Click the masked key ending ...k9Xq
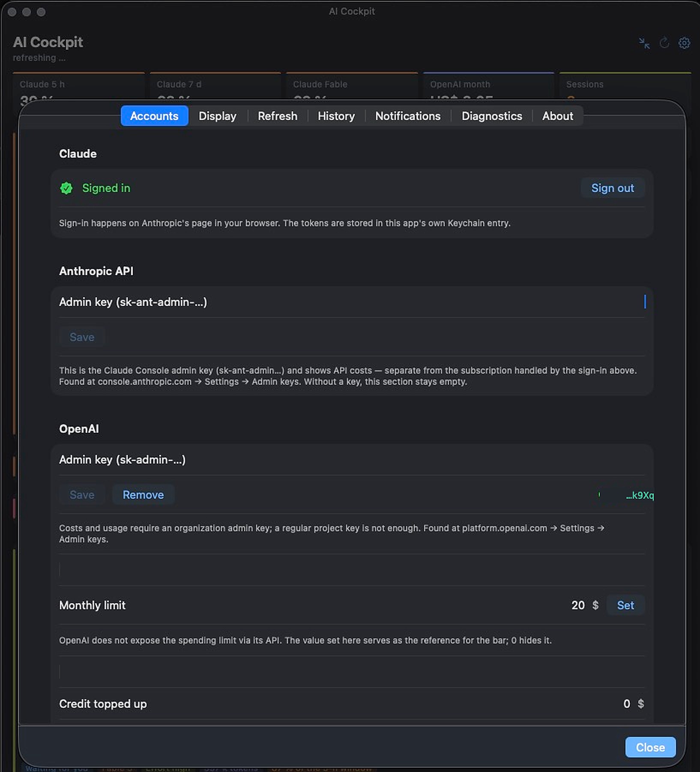This screenshot has height=772, width=700. [x=640, y=495]
